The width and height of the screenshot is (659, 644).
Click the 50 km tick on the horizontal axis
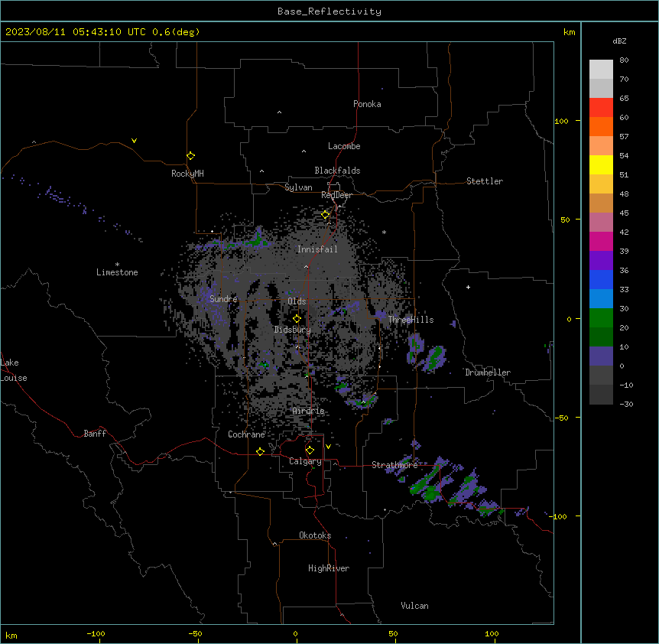point(393,633)
